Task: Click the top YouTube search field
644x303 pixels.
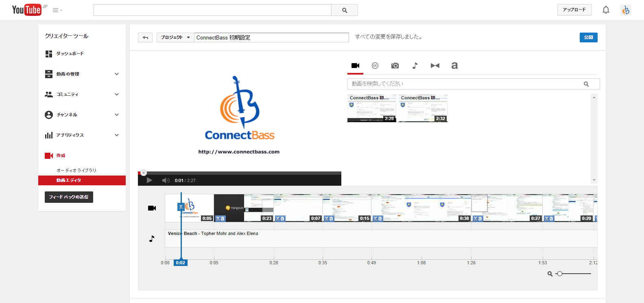Action: pyautogui.click(x=212, y=10)
